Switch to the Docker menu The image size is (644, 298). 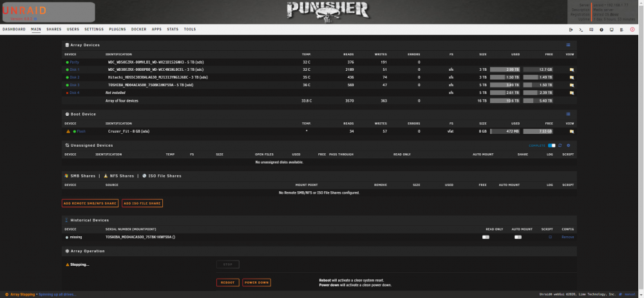coord(139,30)
